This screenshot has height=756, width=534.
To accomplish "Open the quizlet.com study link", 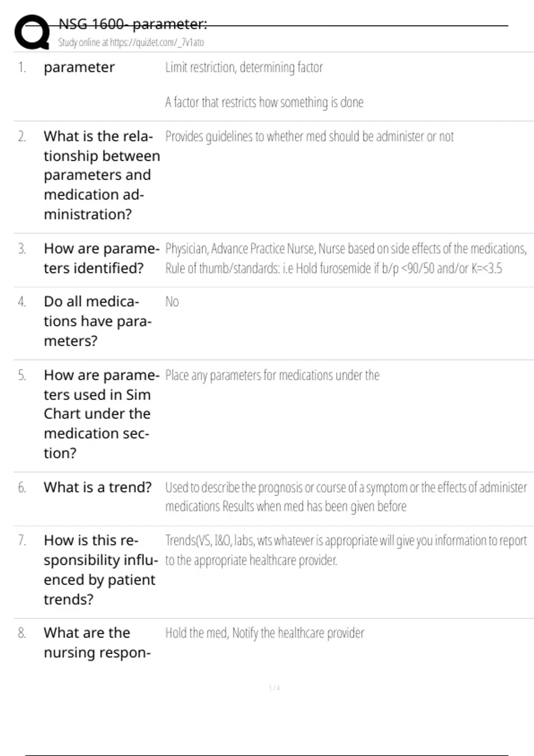I will [131, 42].
